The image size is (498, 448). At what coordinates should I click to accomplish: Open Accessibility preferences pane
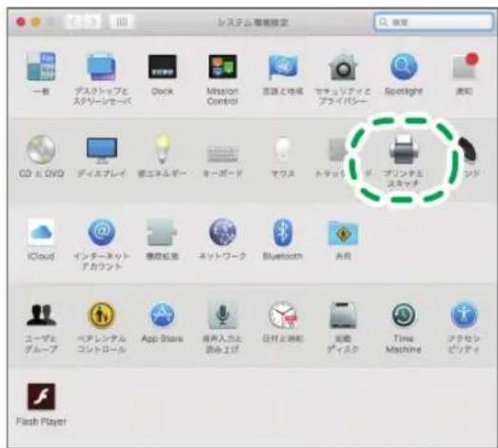click(x=465, y=315)
